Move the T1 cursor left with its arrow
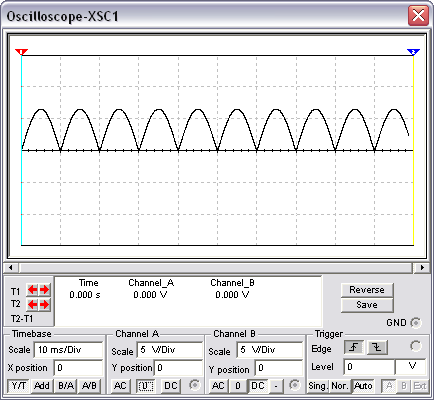 (x=32, y=290)
